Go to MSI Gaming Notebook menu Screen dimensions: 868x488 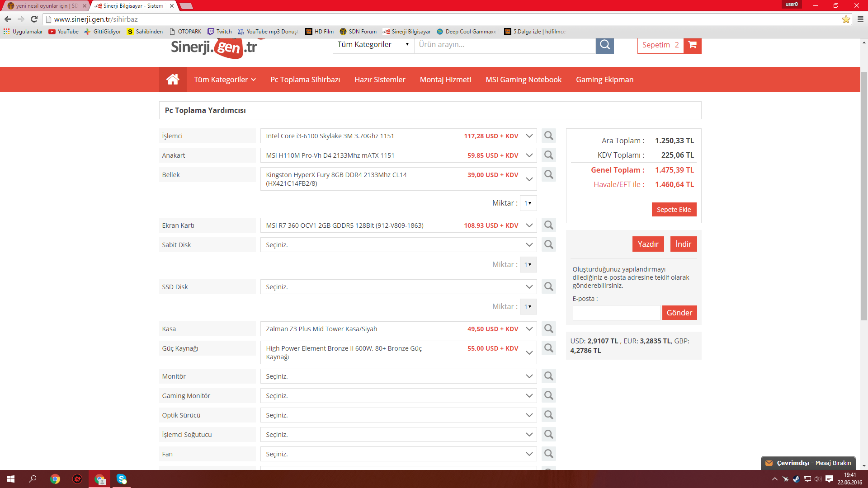523,80
